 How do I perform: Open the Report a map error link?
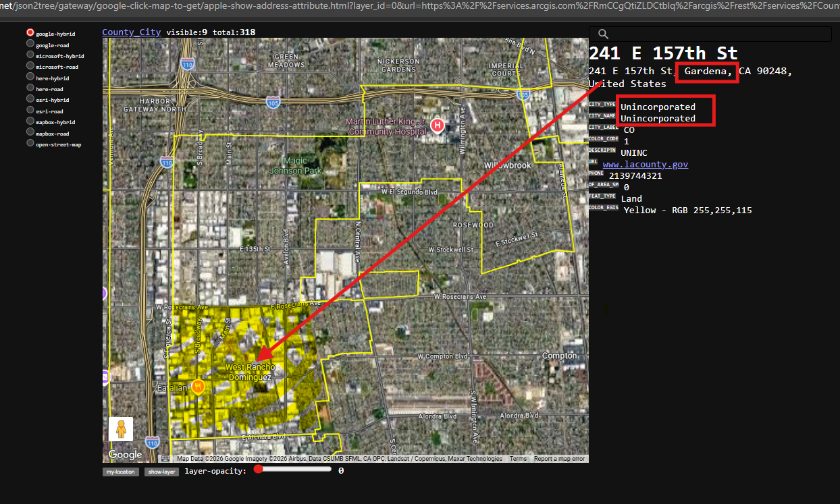(559, 459)
